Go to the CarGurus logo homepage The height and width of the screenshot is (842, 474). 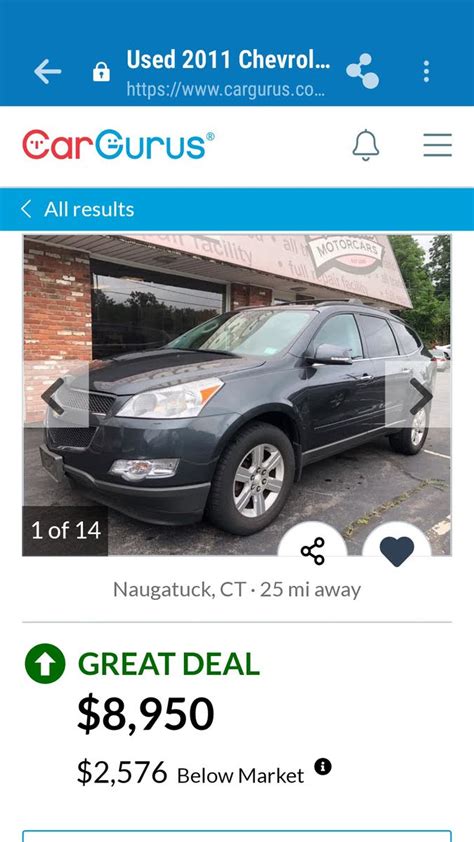pyautogui.click(x=118, y=144)
